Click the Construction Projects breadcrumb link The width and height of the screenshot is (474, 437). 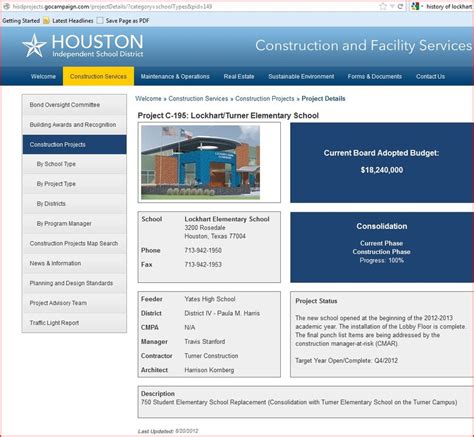coord(265,98)
